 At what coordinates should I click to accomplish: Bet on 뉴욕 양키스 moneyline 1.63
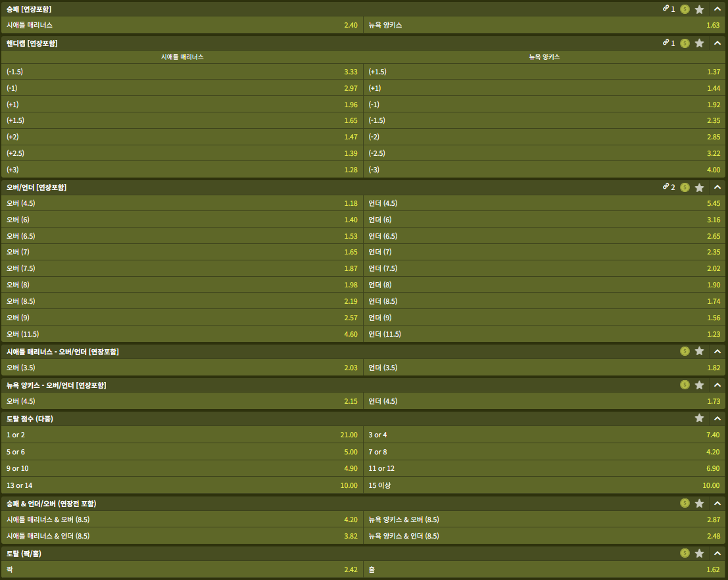pos(545,25)
